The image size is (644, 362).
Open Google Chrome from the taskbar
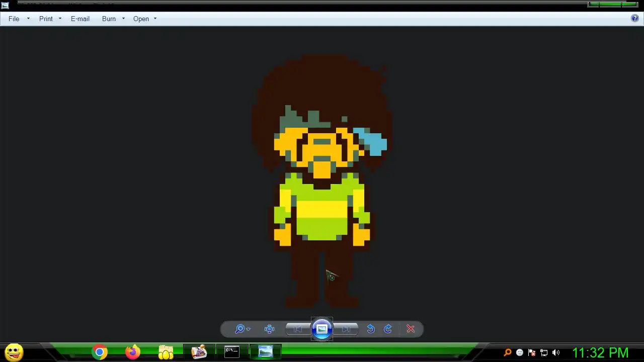click(x=100, y=352)
